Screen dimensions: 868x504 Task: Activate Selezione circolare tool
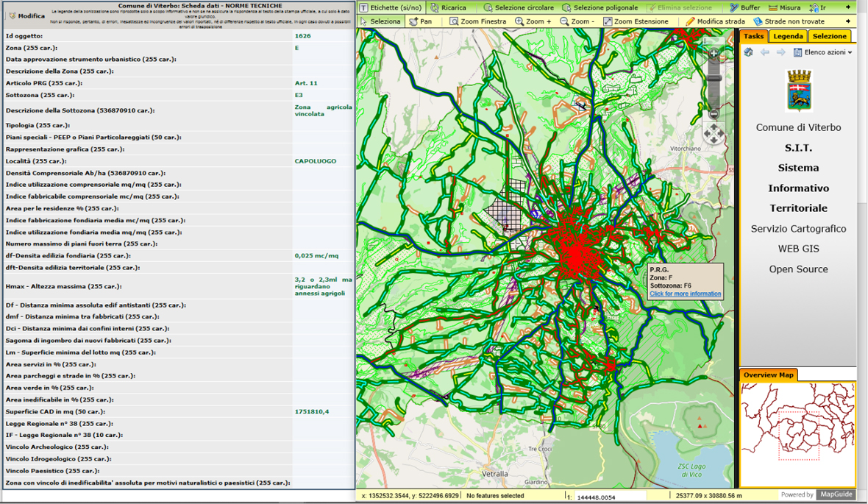(518, 8)
